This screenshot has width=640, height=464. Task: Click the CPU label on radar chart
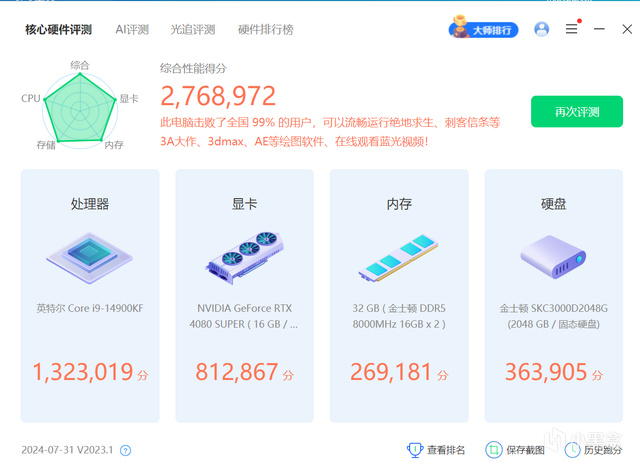coord(31,98)
